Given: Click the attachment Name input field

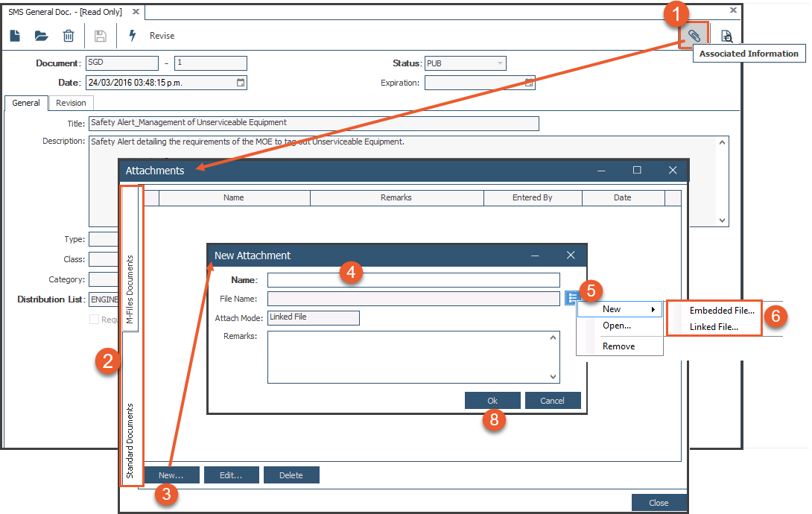Looking at the screenshot, I should [x=413, y=280].
